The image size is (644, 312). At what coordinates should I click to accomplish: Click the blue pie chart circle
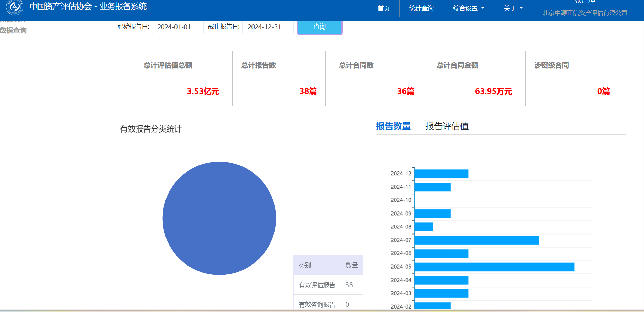[219, 218]
